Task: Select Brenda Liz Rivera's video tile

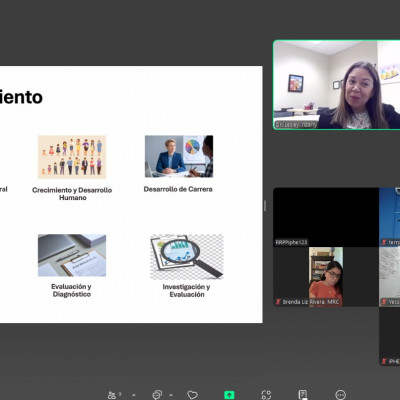Action: tap(326, 277)
